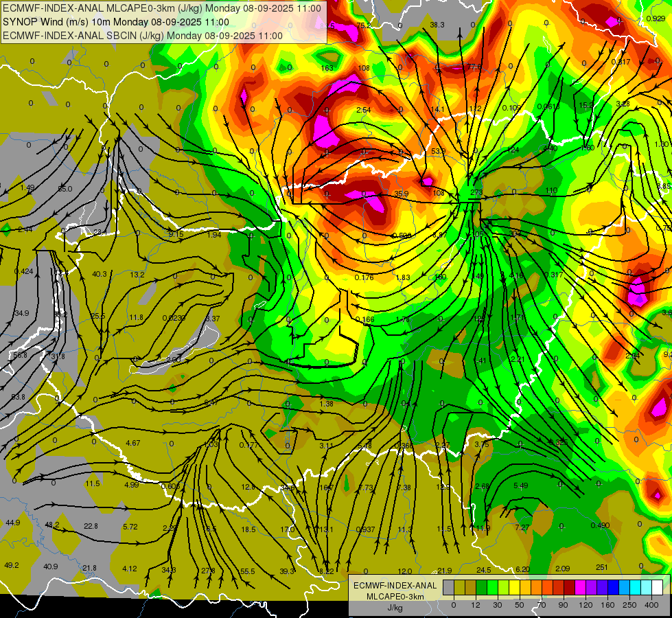Click the SBCIN title line
Image resolution: width=672 pixels, height=618 pixels.
[x=143, y=36]
